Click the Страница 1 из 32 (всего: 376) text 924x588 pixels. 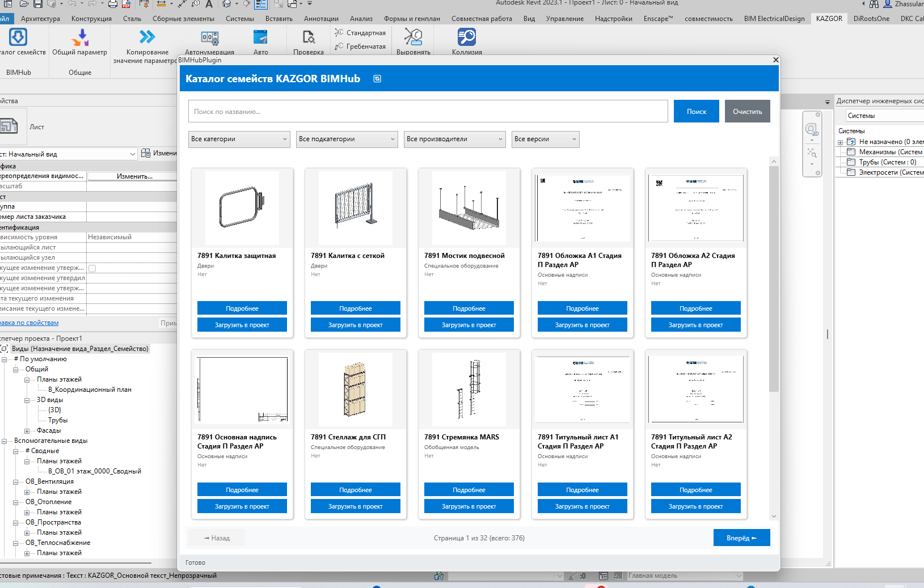click(479, 538)
